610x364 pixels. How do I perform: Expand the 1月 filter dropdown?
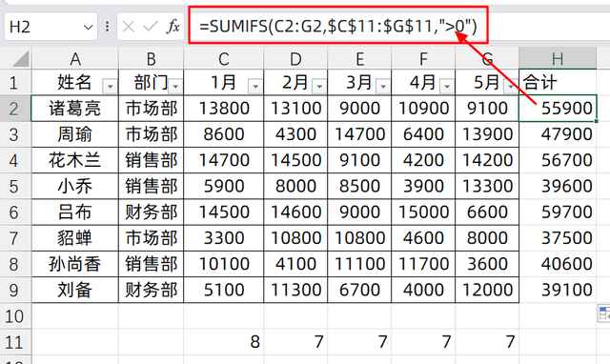(x=255, y=86)
